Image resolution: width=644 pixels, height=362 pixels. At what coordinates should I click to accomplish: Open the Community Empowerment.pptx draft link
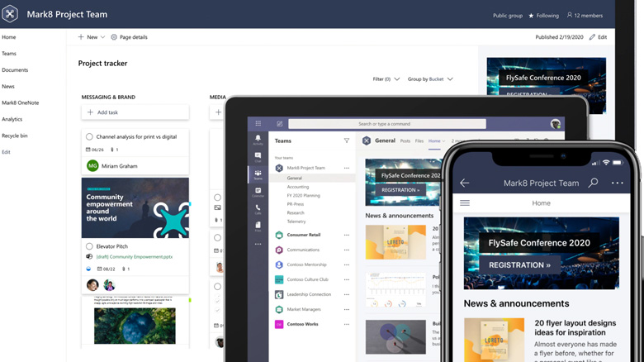point(135,257)
